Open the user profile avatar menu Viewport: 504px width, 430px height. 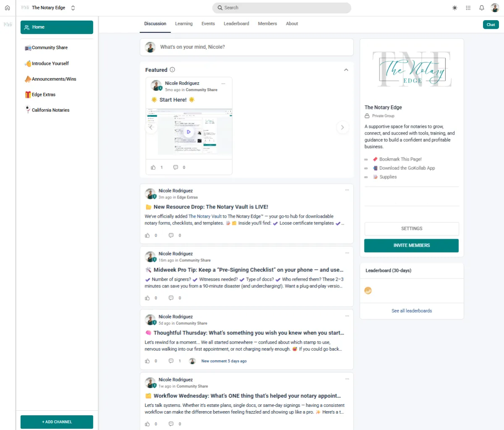(x=495, y=8)
